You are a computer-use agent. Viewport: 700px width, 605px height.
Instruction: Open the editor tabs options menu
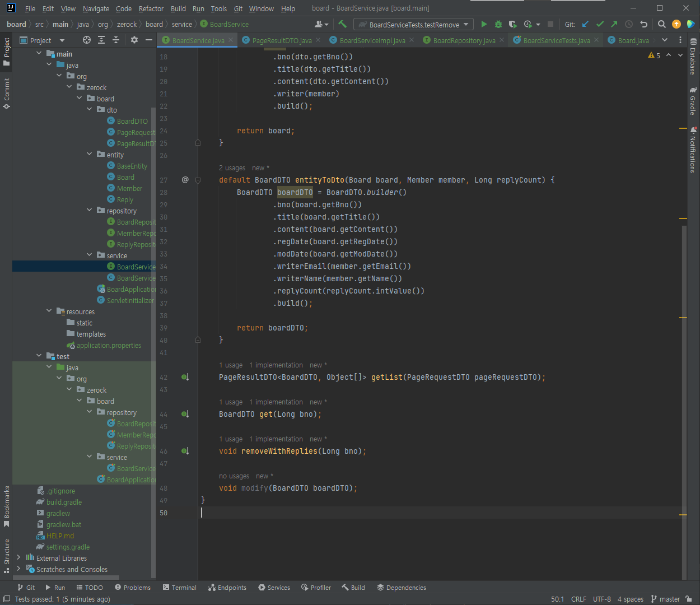pyautogui.click(x=680, y=40)
